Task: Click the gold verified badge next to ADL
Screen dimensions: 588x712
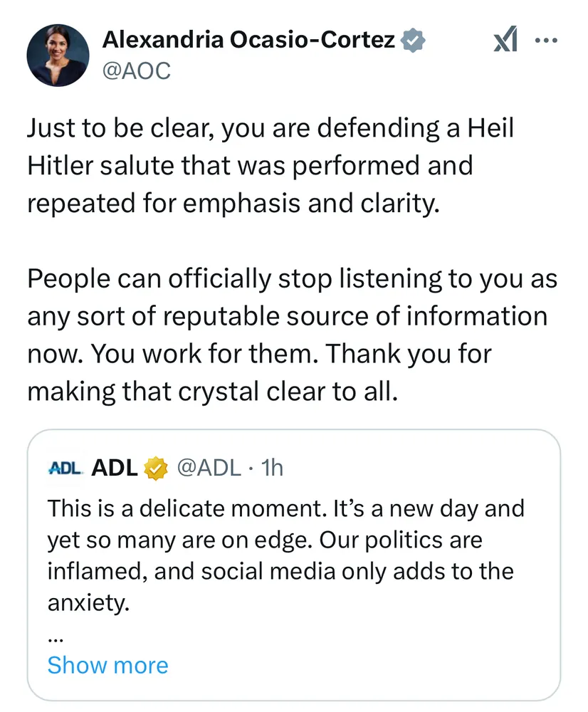Action: (x=157, y=468)
